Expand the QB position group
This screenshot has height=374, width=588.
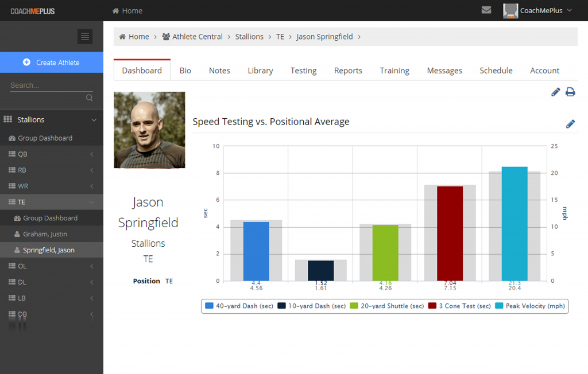coord(92,154)
